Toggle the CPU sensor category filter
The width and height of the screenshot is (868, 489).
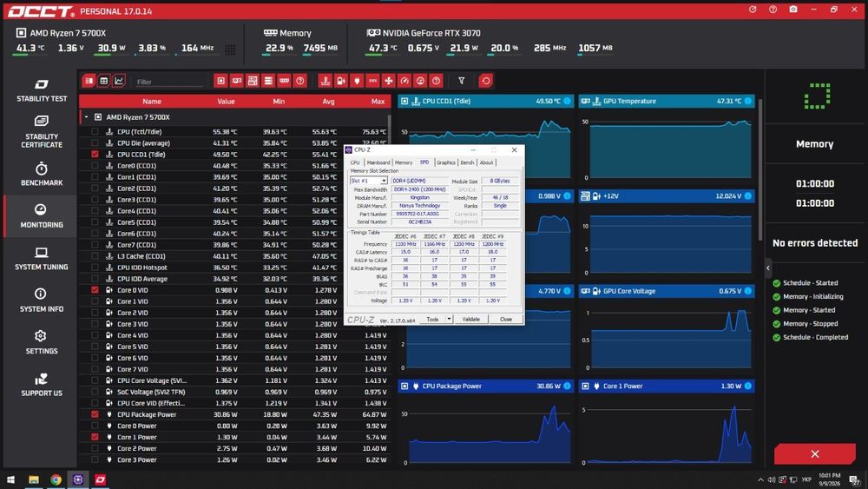[220, 81]
